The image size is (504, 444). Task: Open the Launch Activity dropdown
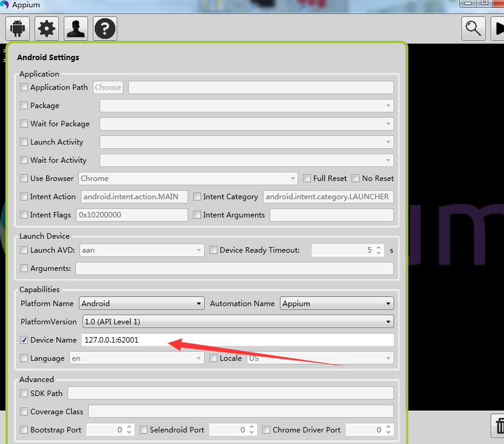[x=247, y=142]
